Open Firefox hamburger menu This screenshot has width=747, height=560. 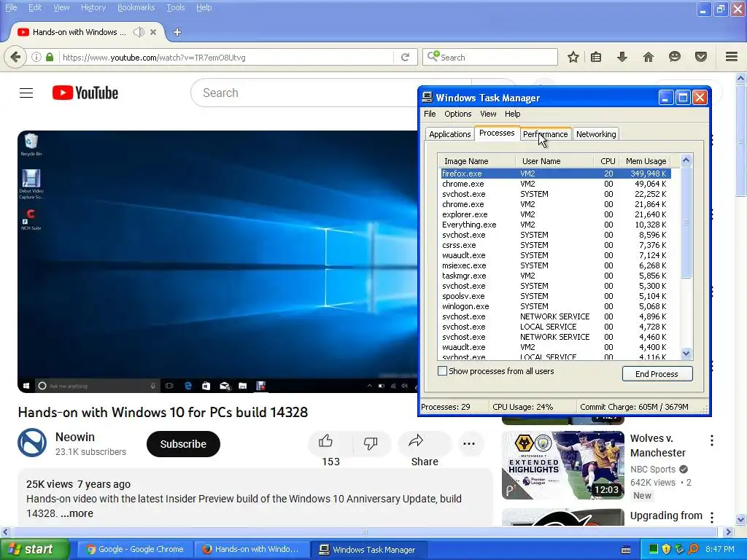[732, 57]
